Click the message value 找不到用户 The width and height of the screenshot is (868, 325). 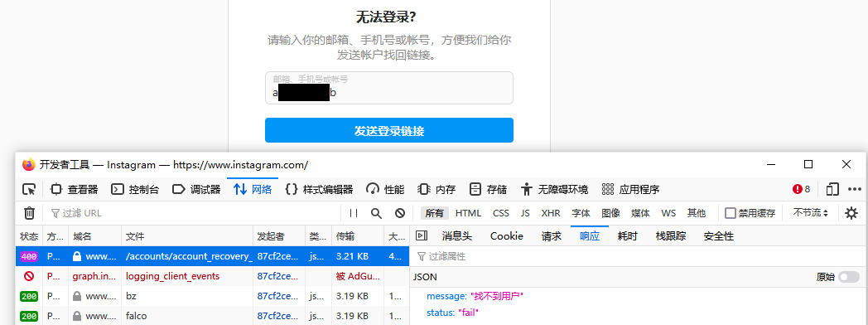(497, 296)
